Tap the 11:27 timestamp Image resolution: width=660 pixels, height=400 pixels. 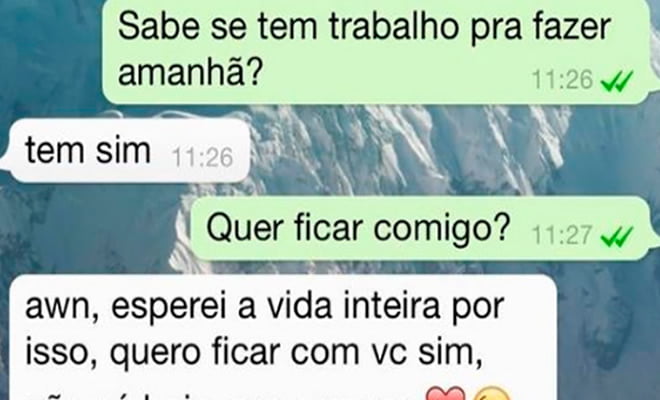click(562, 235)
